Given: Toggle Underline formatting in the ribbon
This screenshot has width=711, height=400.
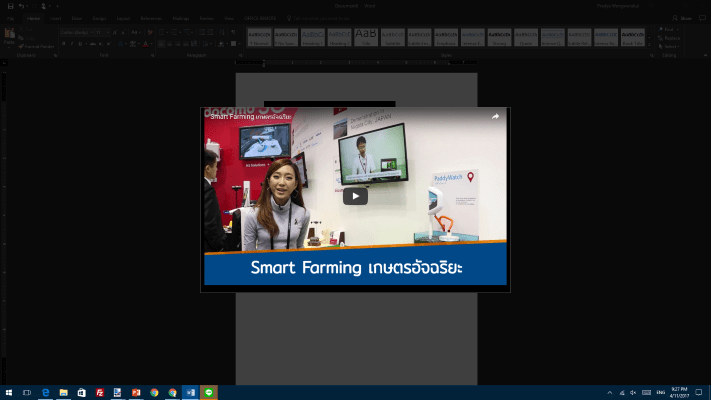Looking at the screenshot, I should [x=80, y=44].
